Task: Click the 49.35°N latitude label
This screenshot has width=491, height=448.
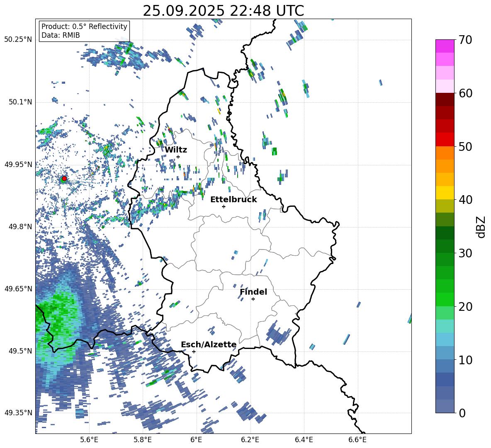Action: 18,413
